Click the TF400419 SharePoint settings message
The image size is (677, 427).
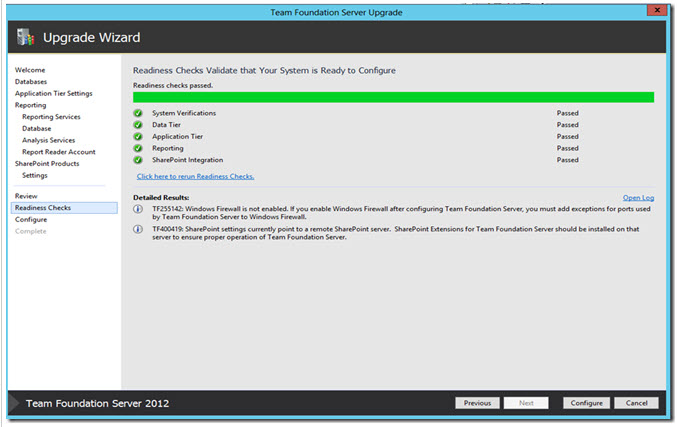tap(395, 233)
